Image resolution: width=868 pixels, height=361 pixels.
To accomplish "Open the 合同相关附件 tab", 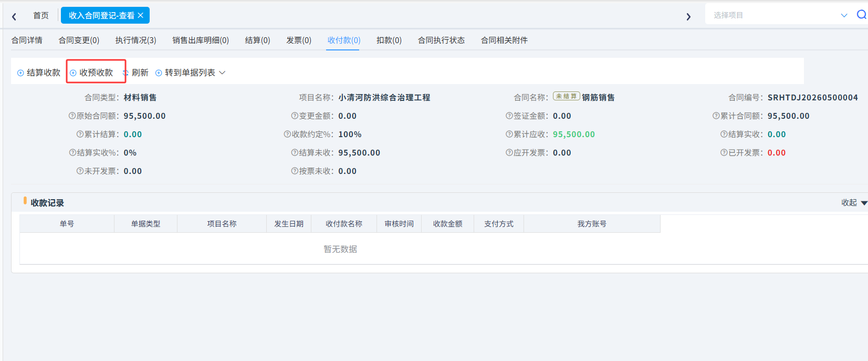I will [504, 40].
